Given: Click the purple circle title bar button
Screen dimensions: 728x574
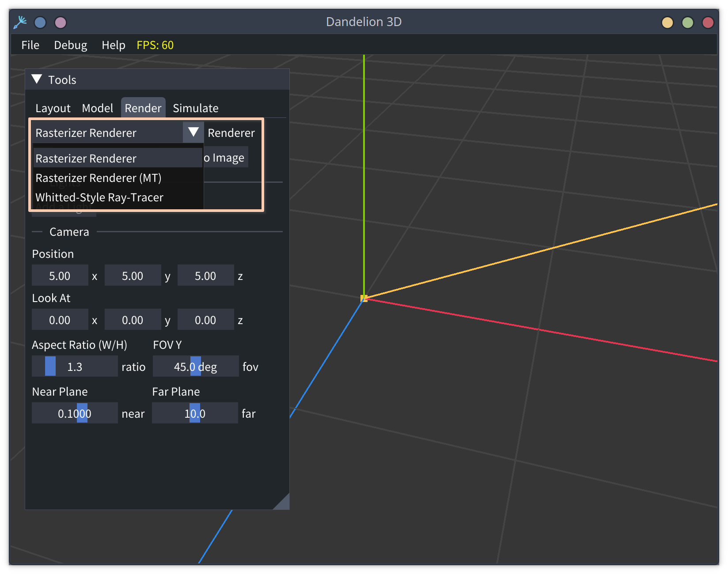Looking at the screenshot, I should pos(61,22).
